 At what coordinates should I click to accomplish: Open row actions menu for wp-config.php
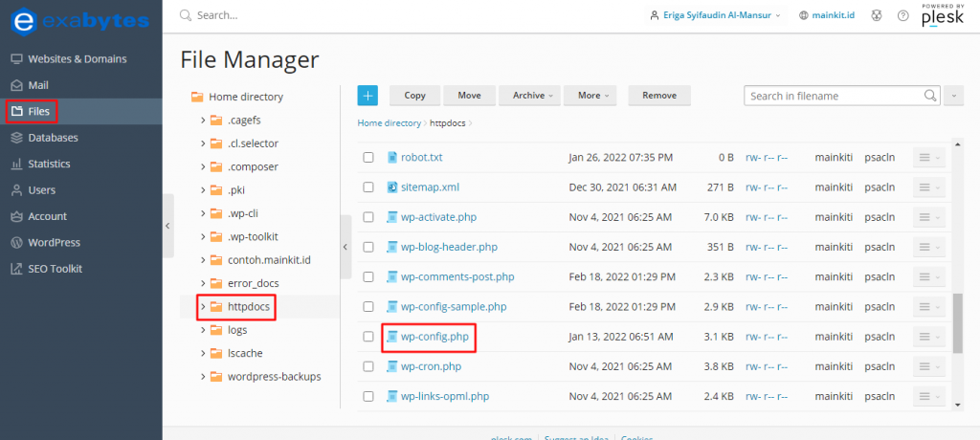click(x=928, y=337)
